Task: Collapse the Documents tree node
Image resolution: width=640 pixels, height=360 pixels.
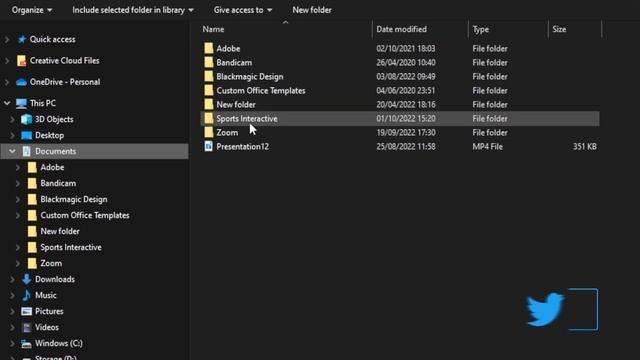Action: point(12,151)
